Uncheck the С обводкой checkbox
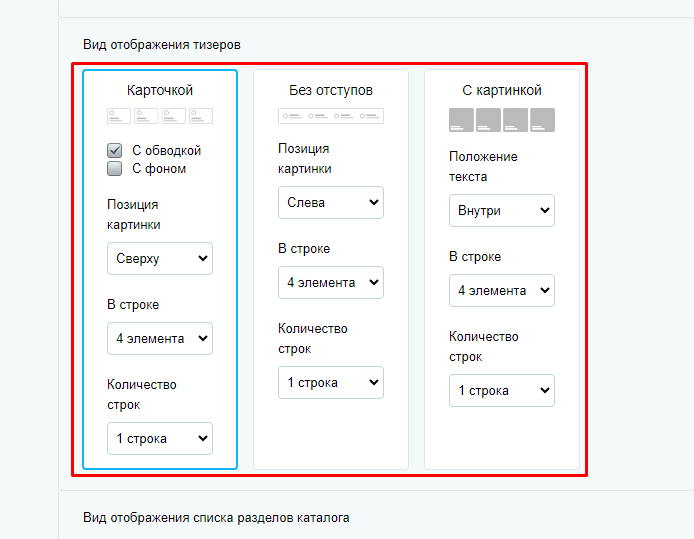 (115, 150)
